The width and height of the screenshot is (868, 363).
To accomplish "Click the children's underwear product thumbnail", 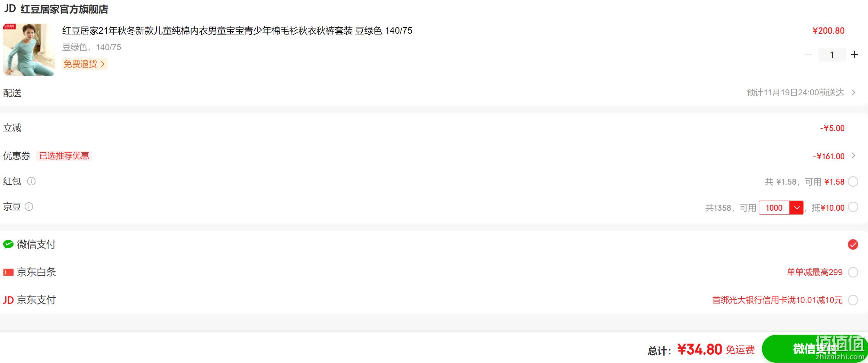I will 29,50.
